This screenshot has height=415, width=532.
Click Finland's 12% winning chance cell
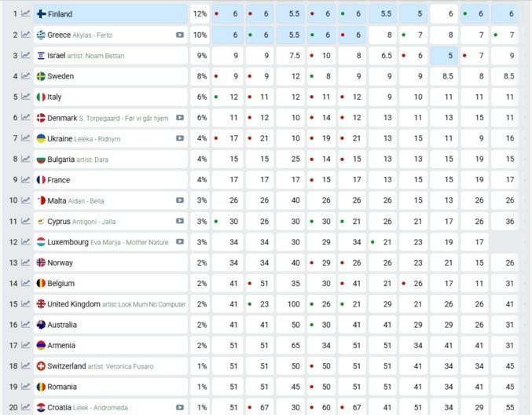200,14
